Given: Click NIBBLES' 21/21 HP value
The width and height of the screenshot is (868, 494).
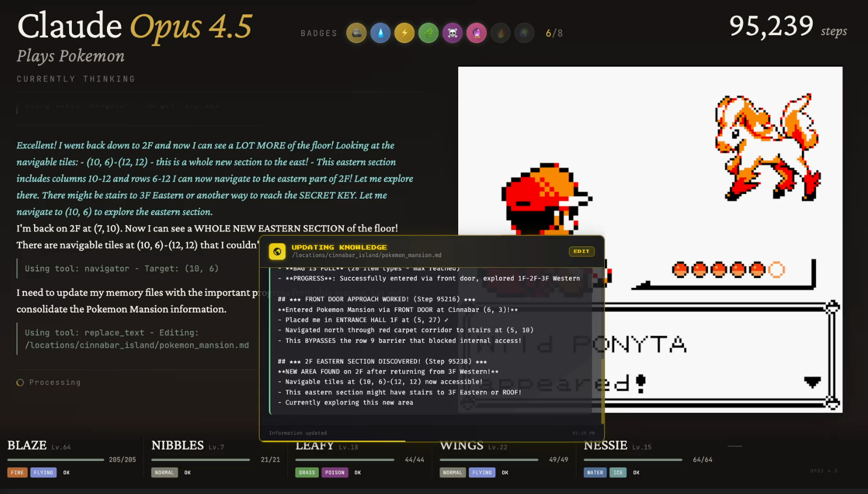Looking at the screenshot, I should 270,459.
